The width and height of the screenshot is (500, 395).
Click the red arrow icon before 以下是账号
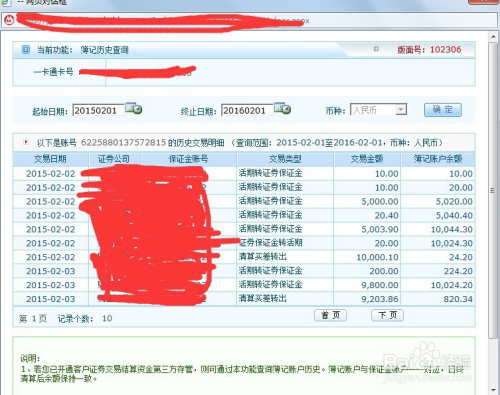[26, 142]
